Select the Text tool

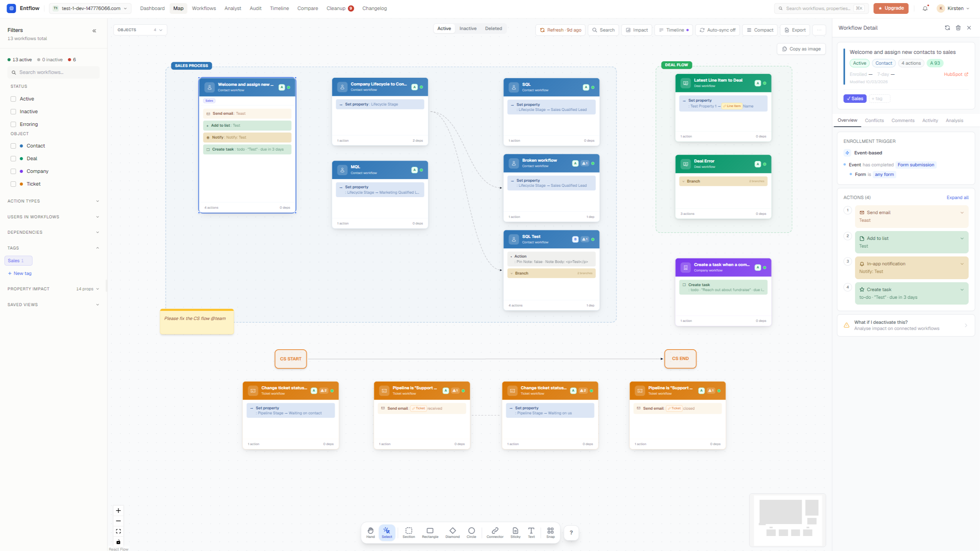pyautogui.click(x=531, y=533)
